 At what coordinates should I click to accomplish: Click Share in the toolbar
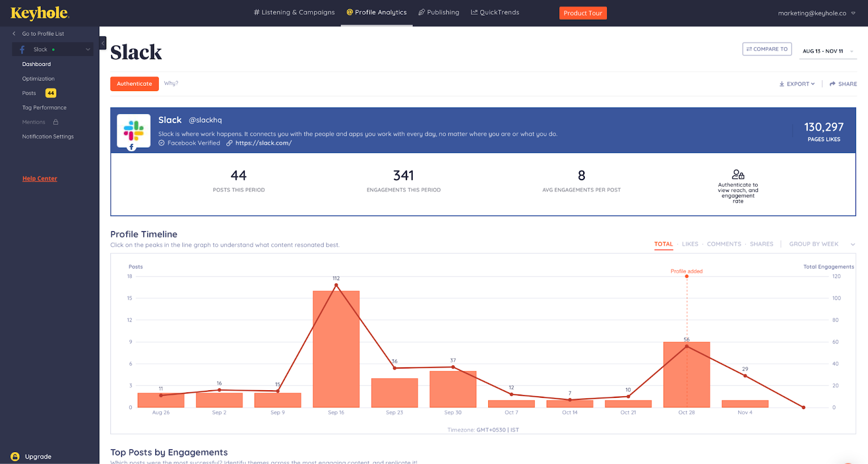[x=843, y=84]
